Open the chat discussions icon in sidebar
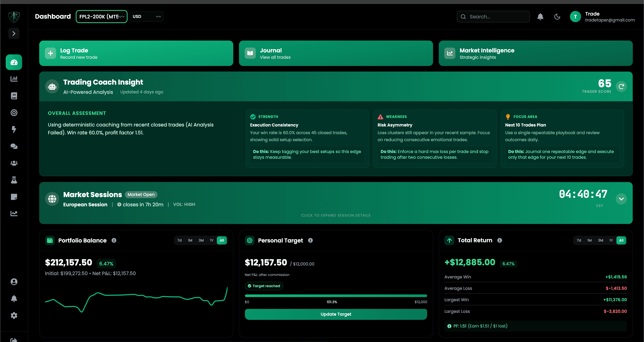 [x=14, y=146]
